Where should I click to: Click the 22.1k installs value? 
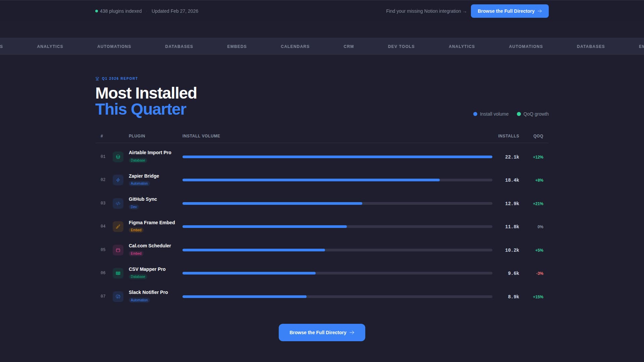pos(512,157)
